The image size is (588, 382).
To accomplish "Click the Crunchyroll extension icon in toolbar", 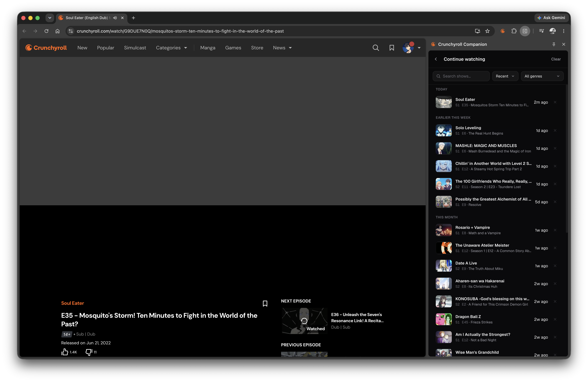I will (x=503, y=31).
